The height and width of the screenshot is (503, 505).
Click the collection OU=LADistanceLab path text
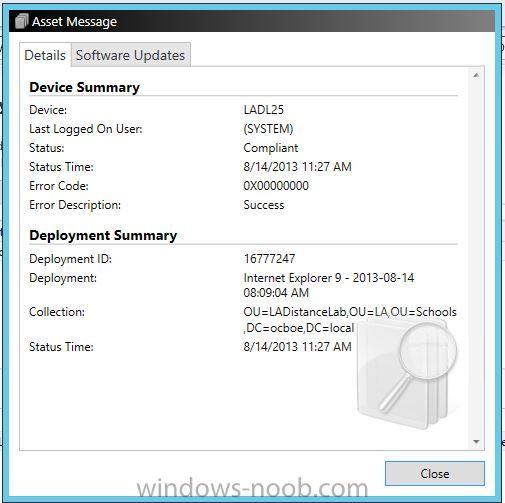(x=350, y=320)
